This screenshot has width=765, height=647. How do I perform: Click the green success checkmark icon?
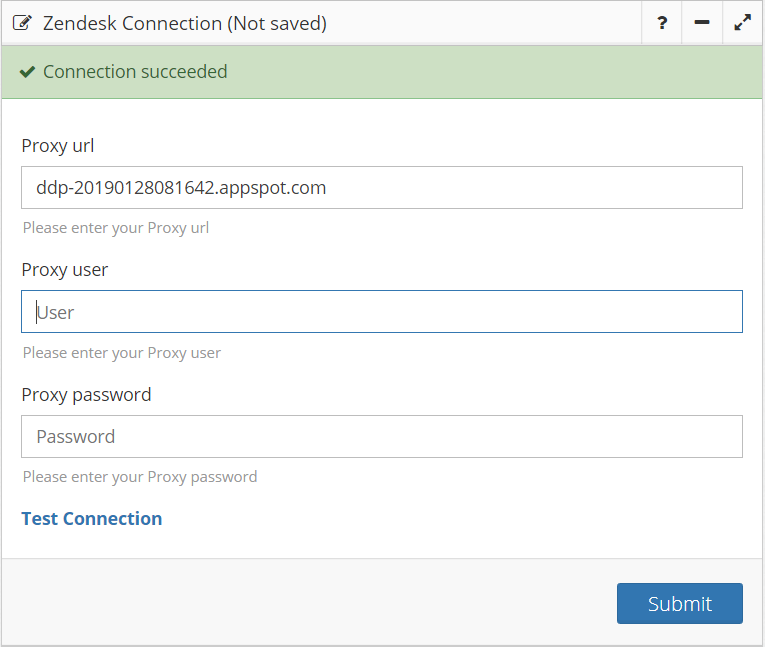[x=28, y=72]
